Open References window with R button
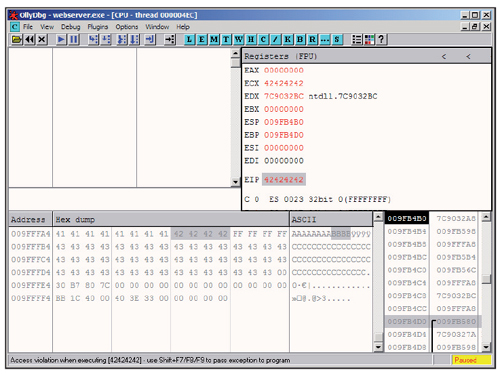 coord(312,40)
